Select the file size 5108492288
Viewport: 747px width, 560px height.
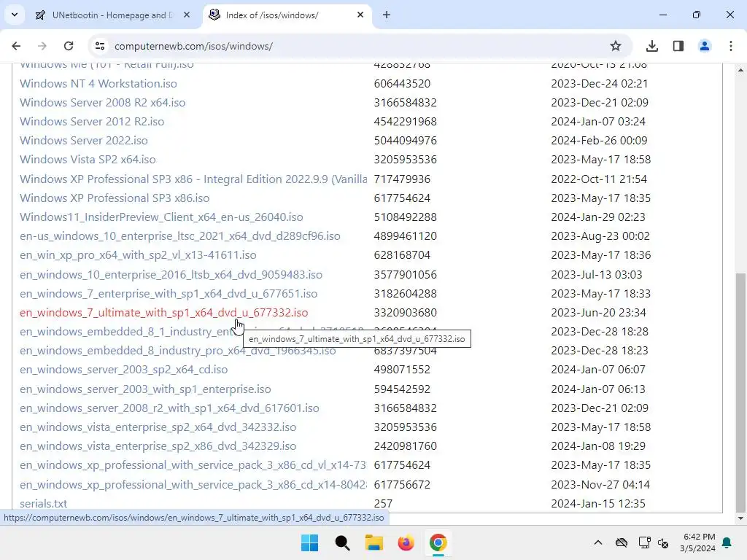(406, 217)
